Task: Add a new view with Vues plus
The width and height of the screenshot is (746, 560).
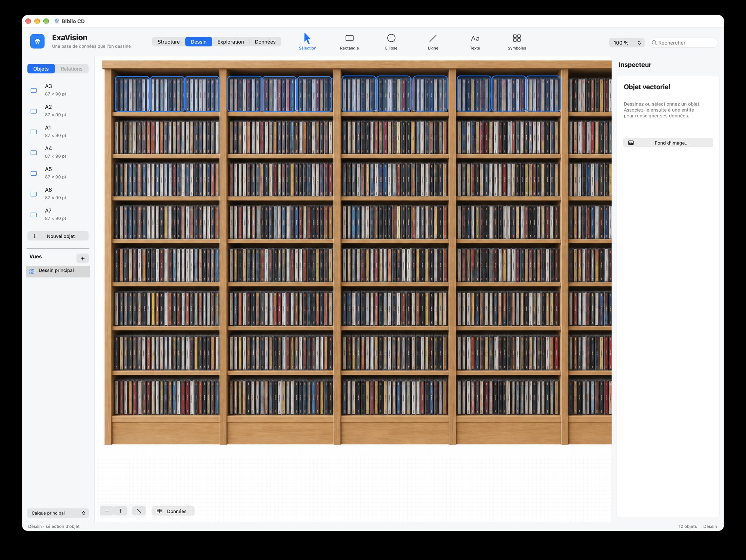Action: point(83,258)
